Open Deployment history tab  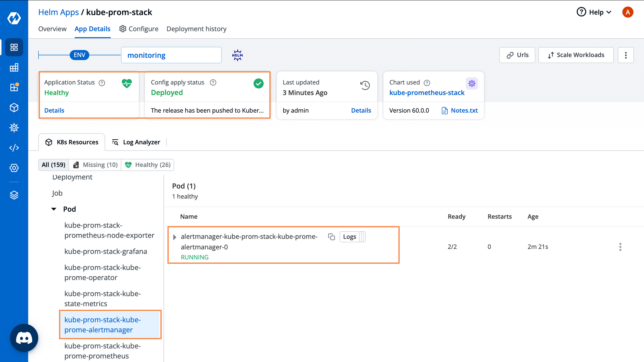click(x=196, y=29)
